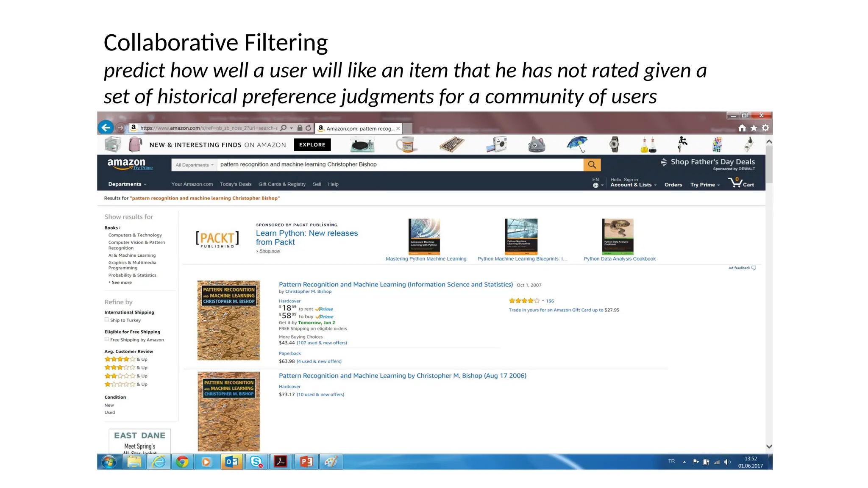Open File Explorer from the taskbar
The width and height of the screenshot is (868, 488).
(134, 462)
